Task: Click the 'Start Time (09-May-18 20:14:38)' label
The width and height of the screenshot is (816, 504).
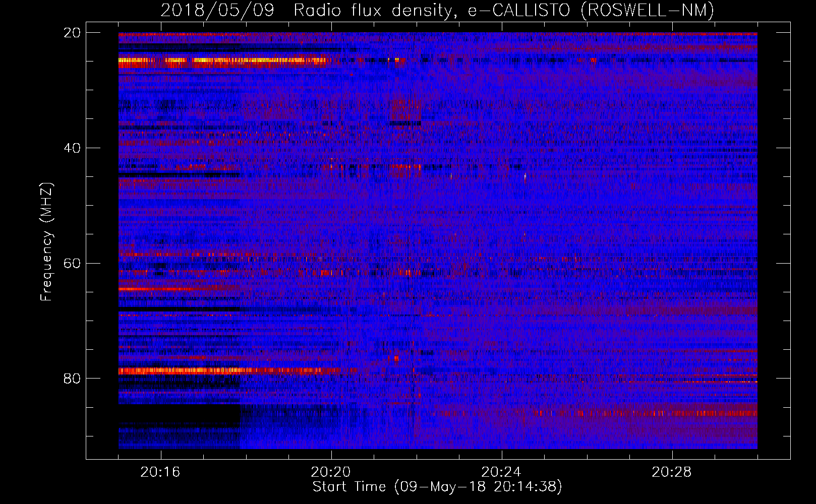Action: (x=437, y=487)
